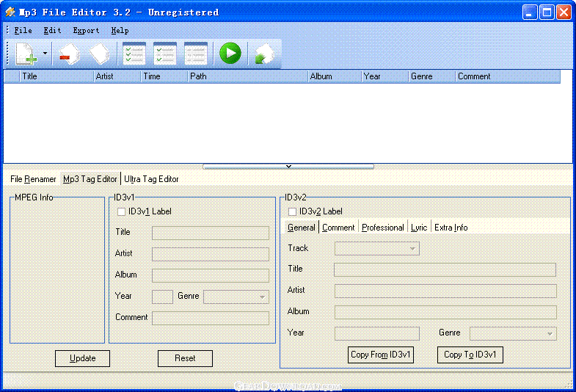This screenshot has width=576, height=392.
Task: Click the ID3v1 Artist input field
Action: coord(211,254)
